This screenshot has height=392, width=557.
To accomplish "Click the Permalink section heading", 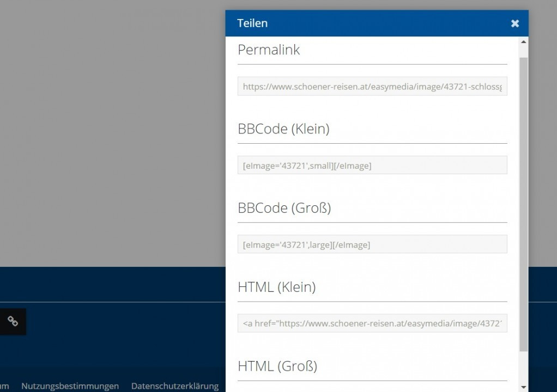I will pos(269,50).
